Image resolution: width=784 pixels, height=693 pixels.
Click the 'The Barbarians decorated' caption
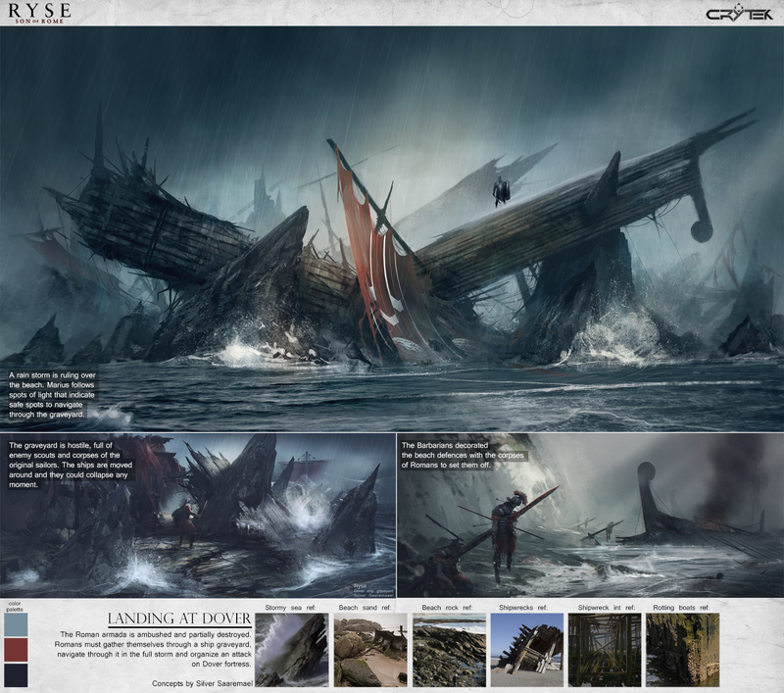463,455
